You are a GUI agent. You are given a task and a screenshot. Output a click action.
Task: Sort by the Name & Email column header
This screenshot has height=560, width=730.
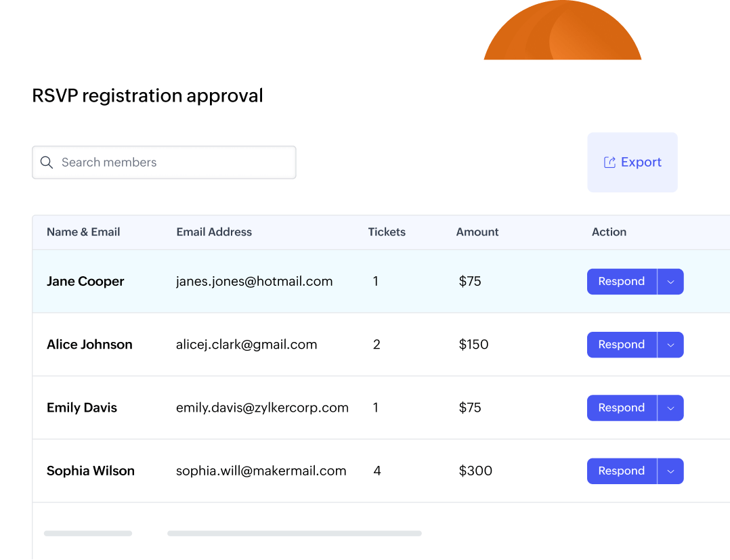pyautogui.click(x=83, y=232)
